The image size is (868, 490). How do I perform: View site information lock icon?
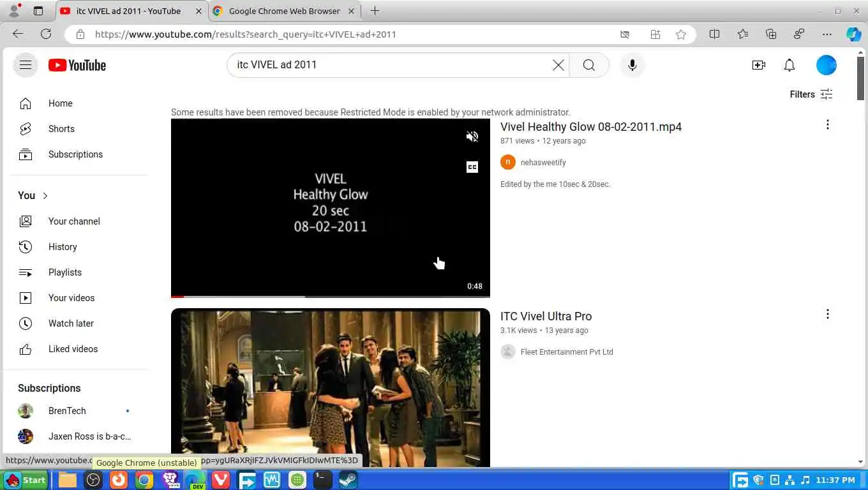pos(80,34)
